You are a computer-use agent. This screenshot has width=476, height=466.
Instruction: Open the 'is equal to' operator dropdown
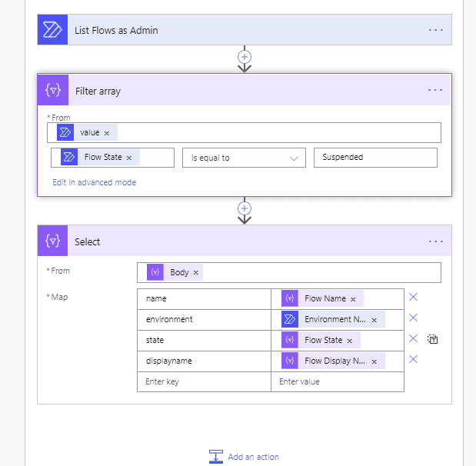(244, 158)
